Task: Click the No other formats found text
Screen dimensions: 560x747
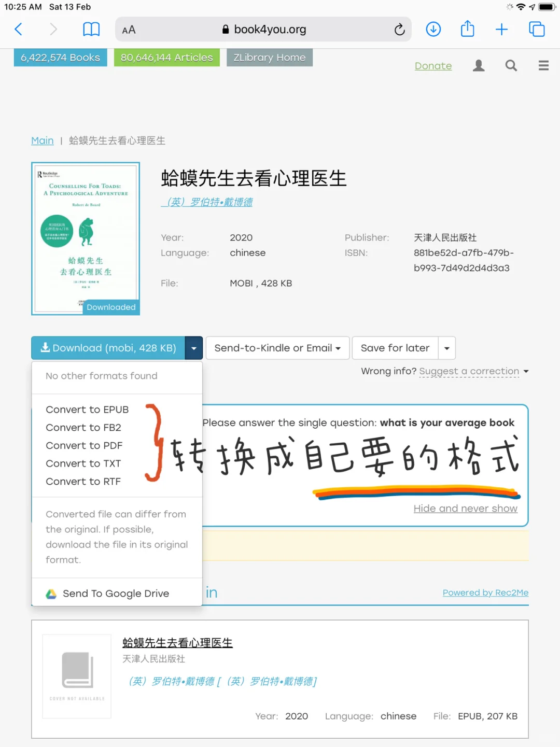Action: 102,376
